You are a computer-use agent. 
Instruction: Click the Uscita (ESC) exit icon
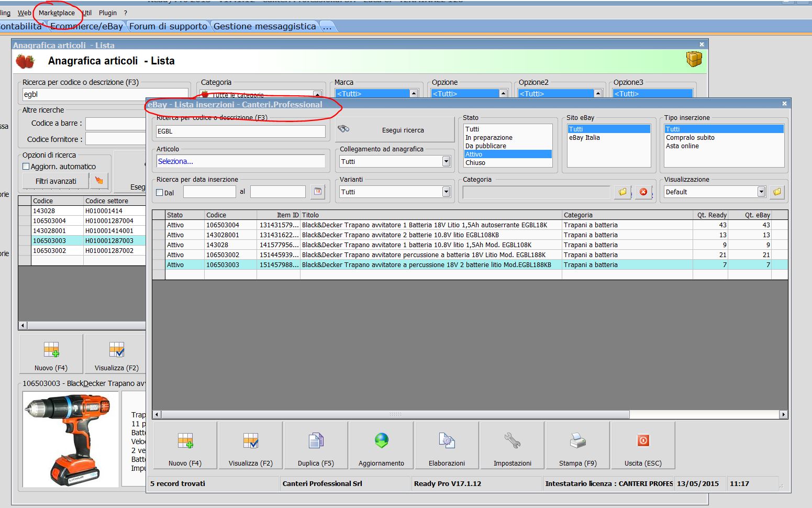coord(643,440)
